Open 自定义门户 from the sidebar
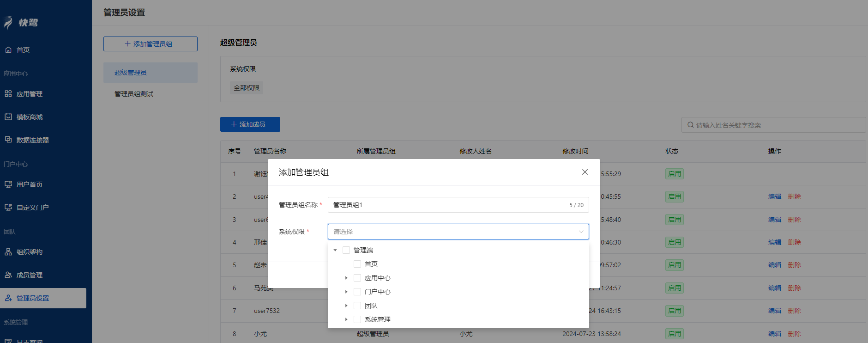 (32, 208)
